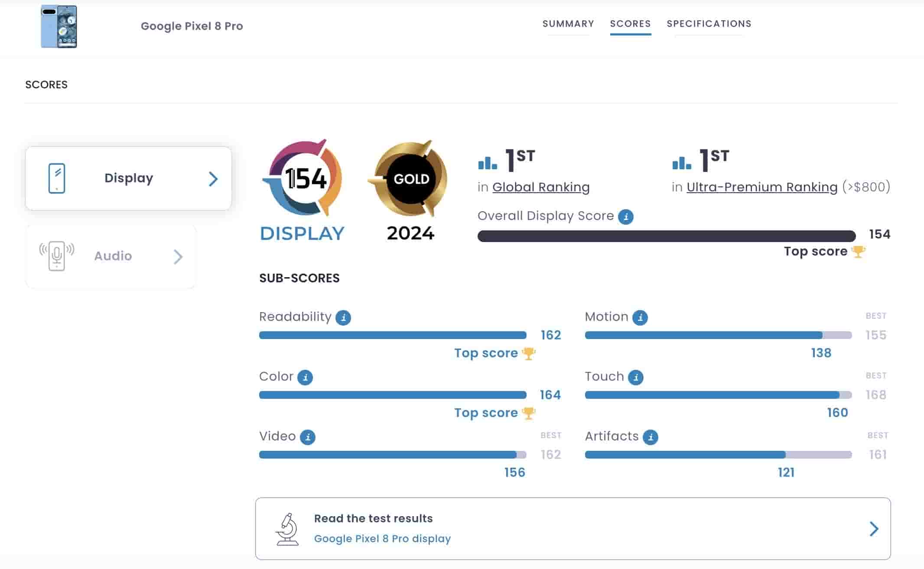Image resolution: width=924 pixels, height=569 pixels.
Task: Open the Global Ranking link
Action: [x=540, y=187]
